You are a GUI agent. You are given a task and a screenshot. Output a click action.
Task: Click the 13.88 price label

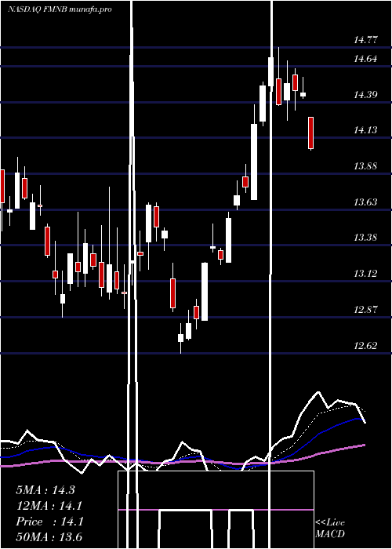pos(365,166)
